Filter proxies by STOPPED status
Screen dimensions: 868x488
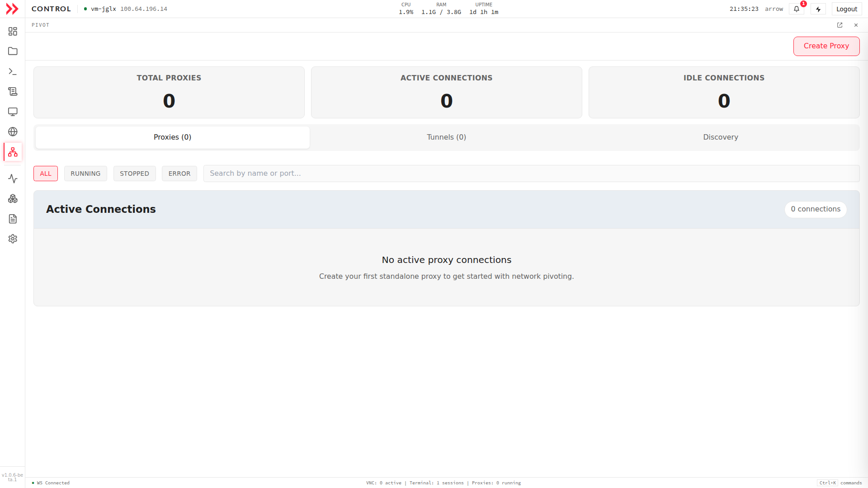coord(134,174)
